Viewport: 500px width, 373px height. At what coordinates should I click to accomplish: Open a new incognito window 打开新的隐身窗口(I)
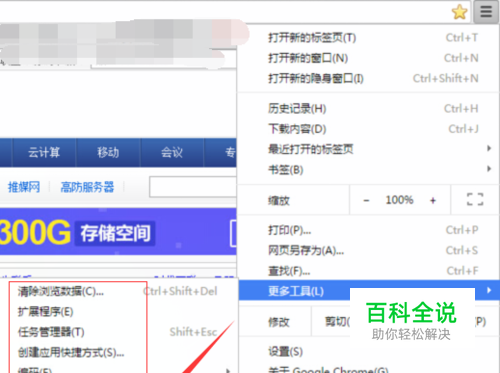click(x=369, y=78)
